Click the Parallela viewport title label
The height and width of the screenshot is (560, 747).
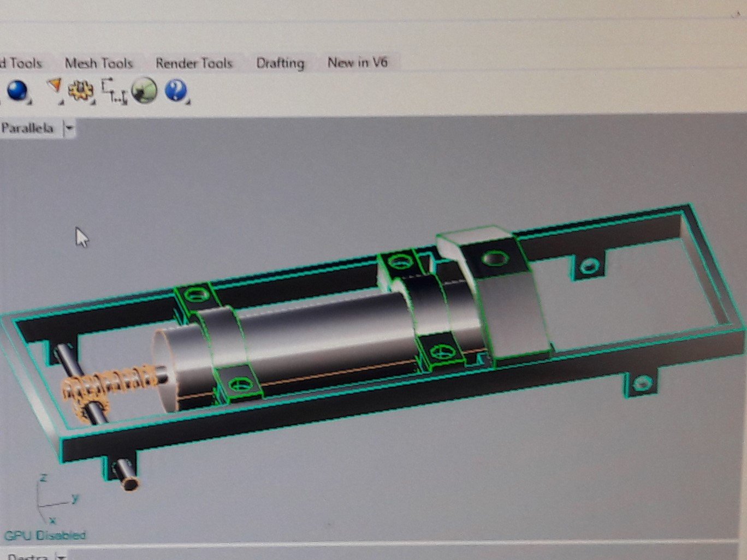pyautogui.click(x=27, y=128)
